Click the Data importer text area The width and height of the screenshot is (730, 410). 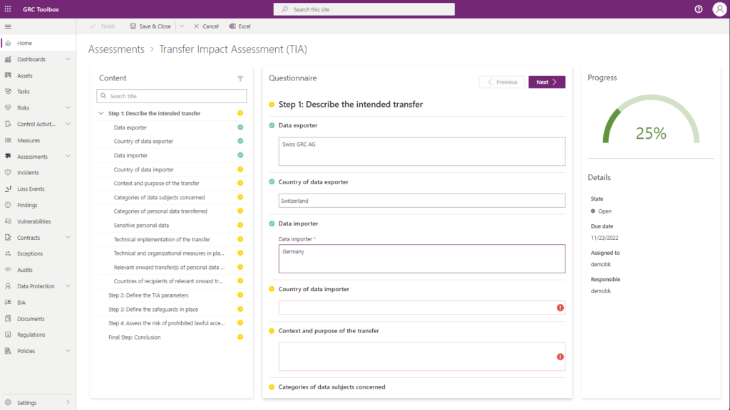(x=422, y=258)
